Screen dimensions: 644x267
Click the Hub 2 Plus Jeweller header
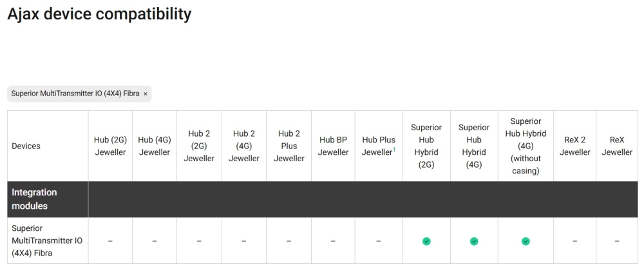coord(289,146)
